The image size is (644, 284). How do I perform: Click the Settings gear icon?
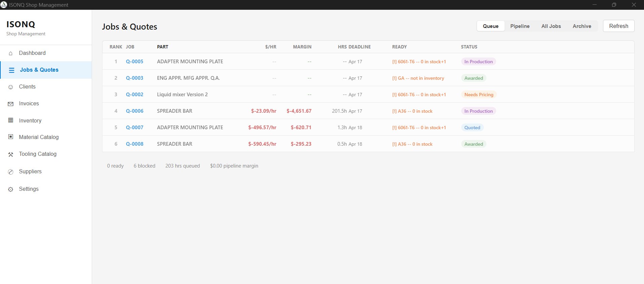point(11,189)
